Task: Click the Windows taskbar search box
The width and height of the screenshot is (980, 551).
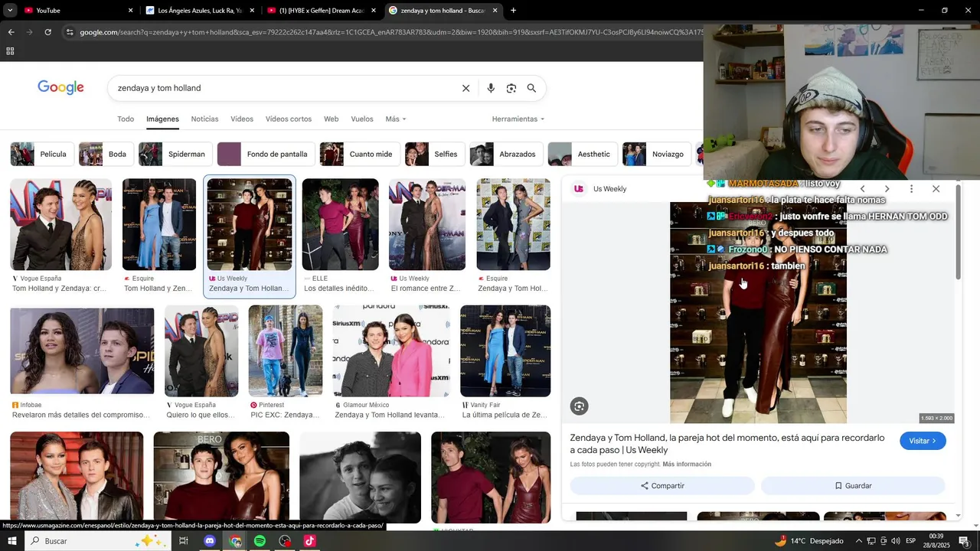Action: 98,541
